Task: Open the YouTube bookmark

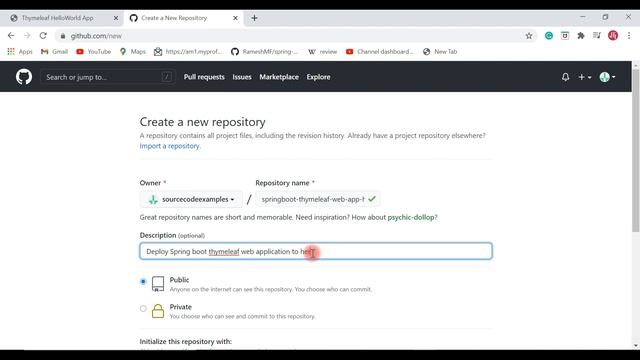Action: [93, 51]
